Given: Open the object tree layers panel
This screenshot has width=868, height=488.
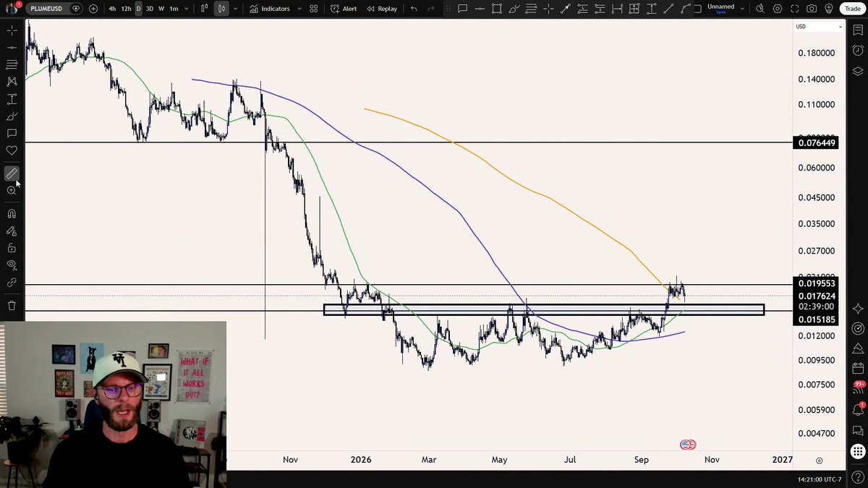Looking at the screenshot, I should pyautogui.click(x=858, y=71).
